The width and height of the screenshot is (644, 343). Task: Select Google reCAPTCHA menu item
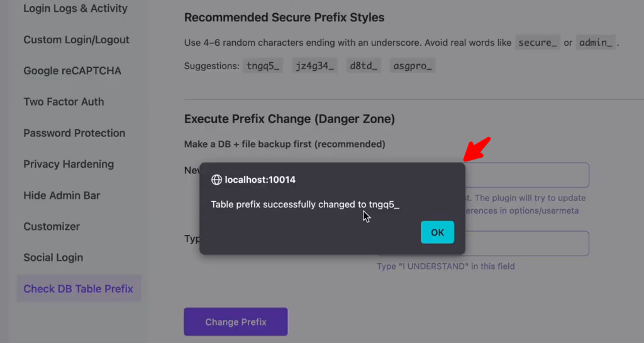(72, 71)
